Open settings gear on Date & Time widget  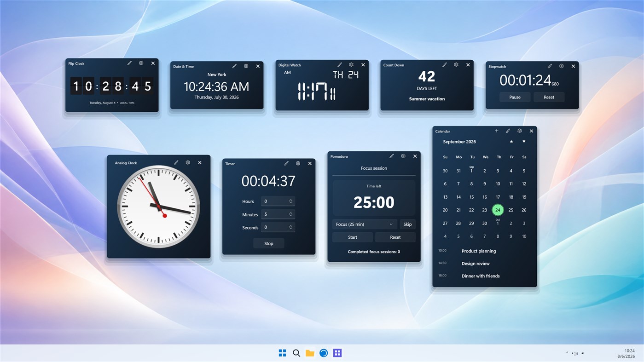[x=246, y=66]
